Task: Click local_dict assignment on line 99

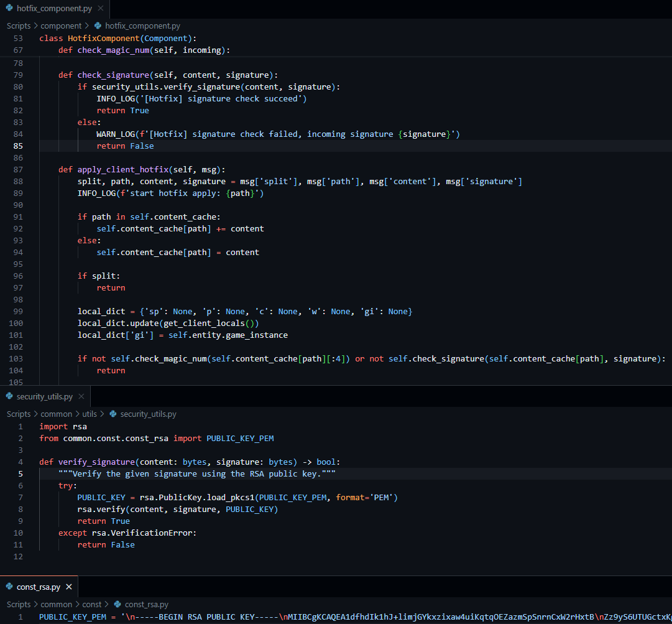Action: click(245, 311)
